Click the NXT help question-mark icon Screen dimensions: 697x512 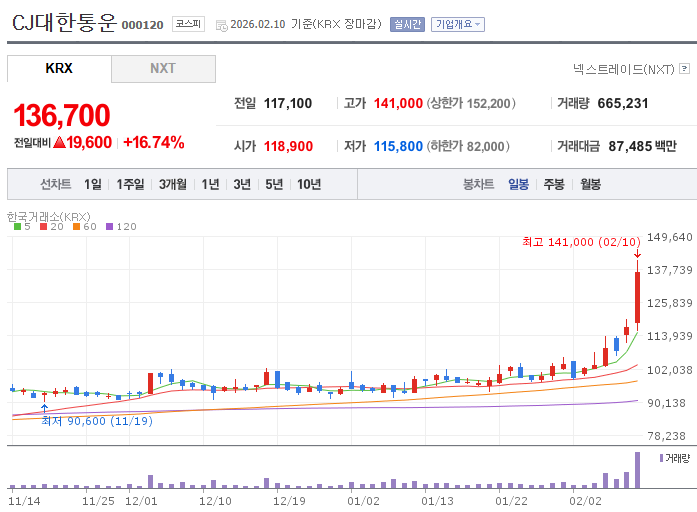(685, 68)
